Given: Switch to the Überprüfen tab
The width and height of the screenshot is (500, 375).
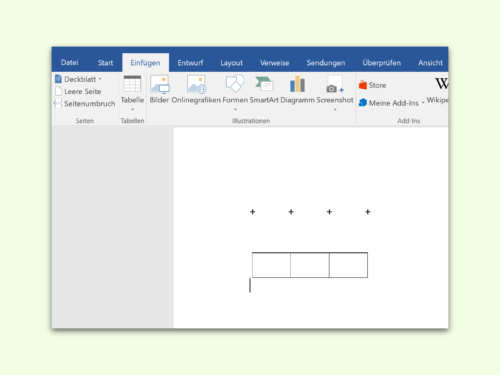Looking at the screenshot, I should (x=382, y=63).
